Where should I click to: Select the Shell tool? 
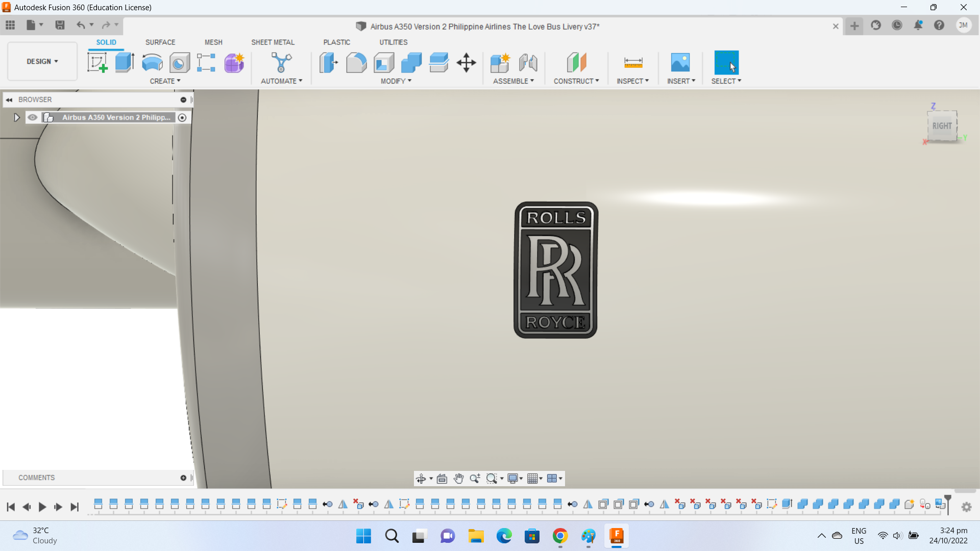(x=384, y=63)
